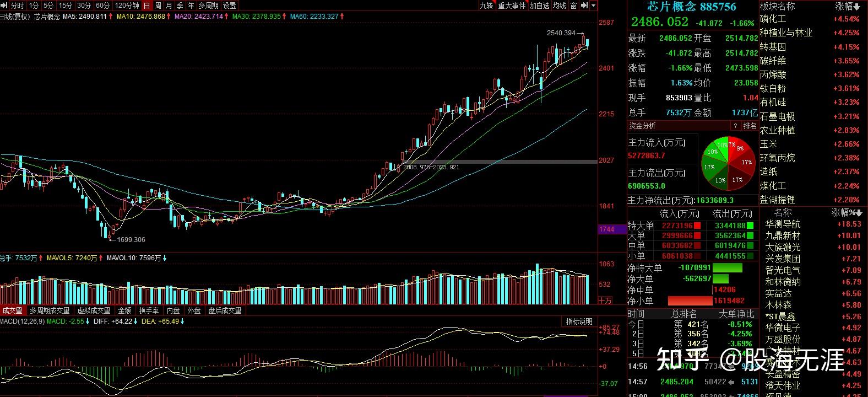Switch to 周 weekly K-line

tap(158, 6)
